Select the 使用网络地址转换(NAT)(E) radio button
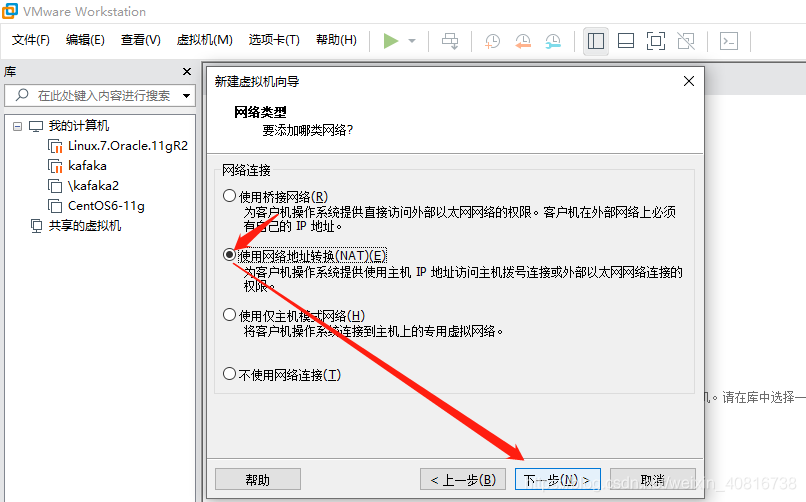The image size is (806, 502). click(x=229, y=255)
